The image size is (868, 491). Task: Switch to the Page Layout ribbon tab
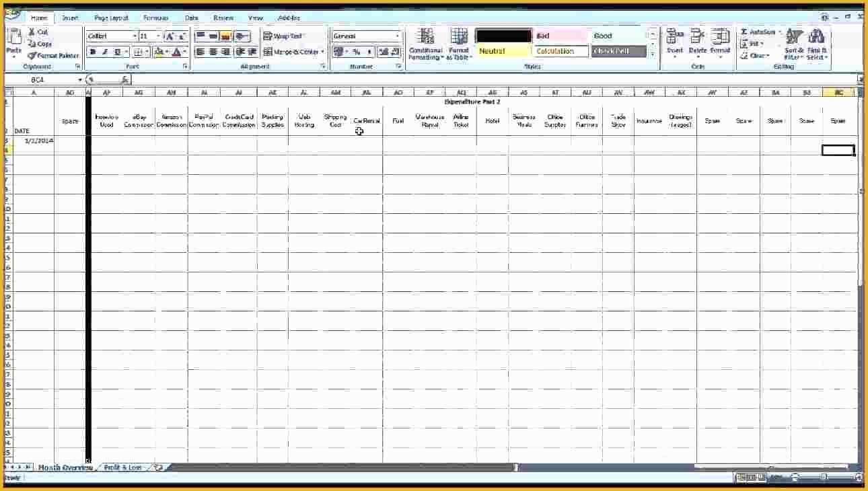click(x=111, y=18)
